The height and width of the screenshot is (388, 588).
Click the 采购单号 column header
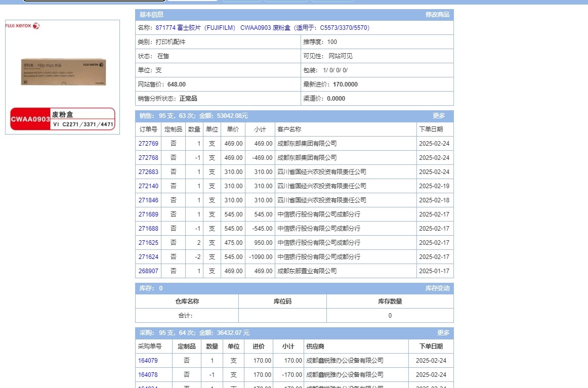coord(150,347)
